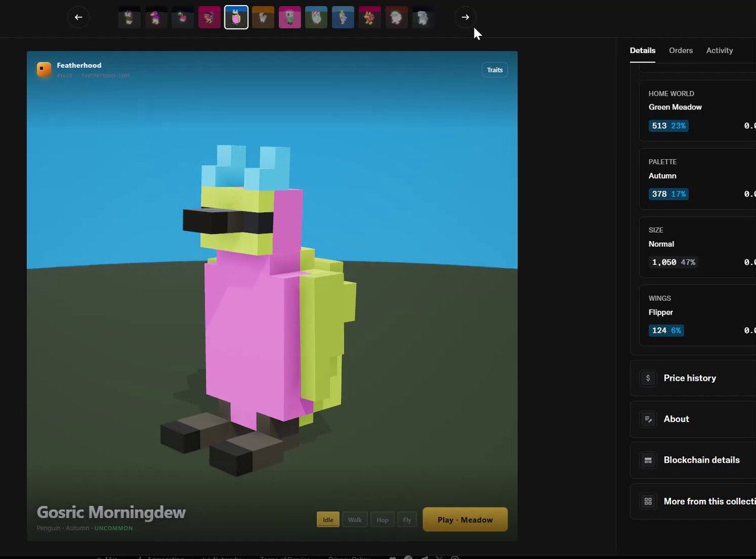Click the Autumn palette trait value
The width and height of the screenshot is (756, 559).
[x=662, y=176]
